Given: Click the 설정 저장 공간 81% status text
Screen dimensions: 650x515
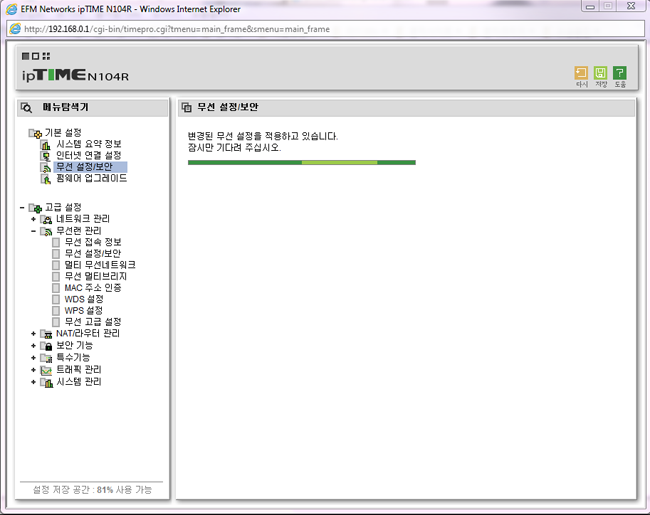Looking at the screenshot, I should tap(92, 490).
